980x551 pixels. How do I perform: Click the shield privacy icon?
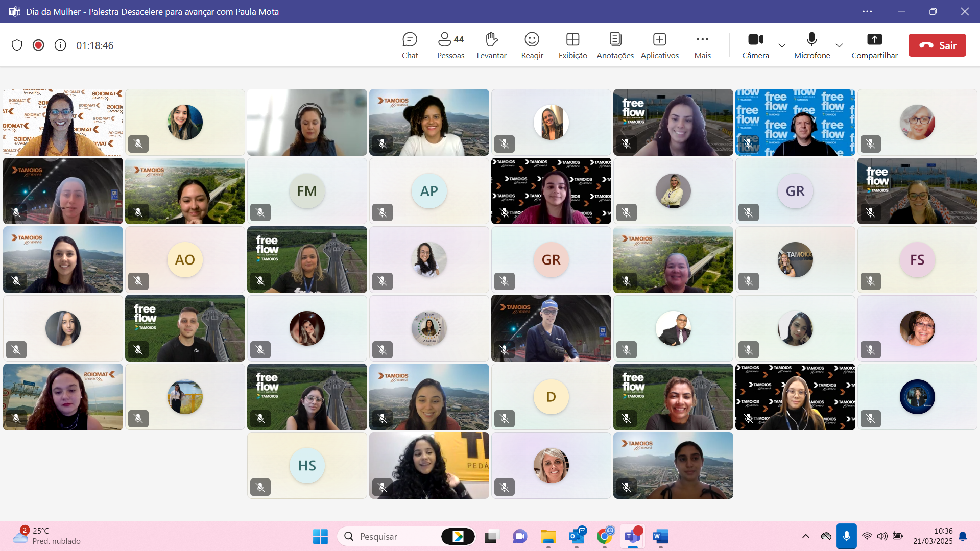click(17, 45)
